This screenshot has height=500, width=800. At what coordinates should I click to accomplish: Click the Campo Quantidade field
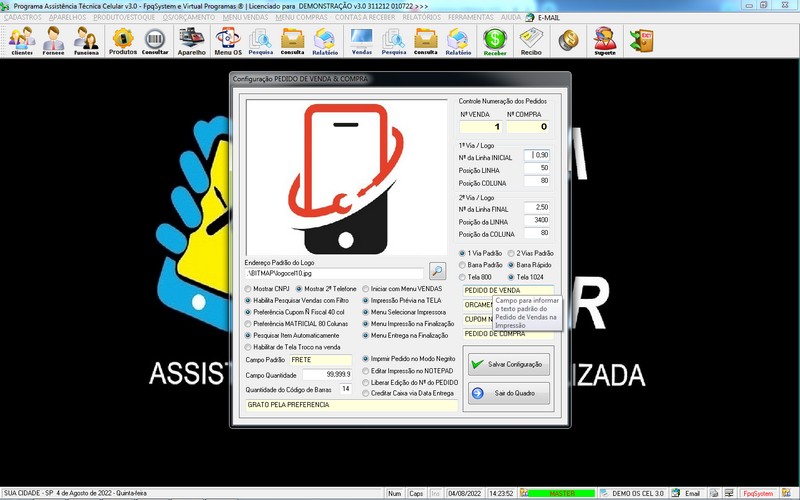327,374
